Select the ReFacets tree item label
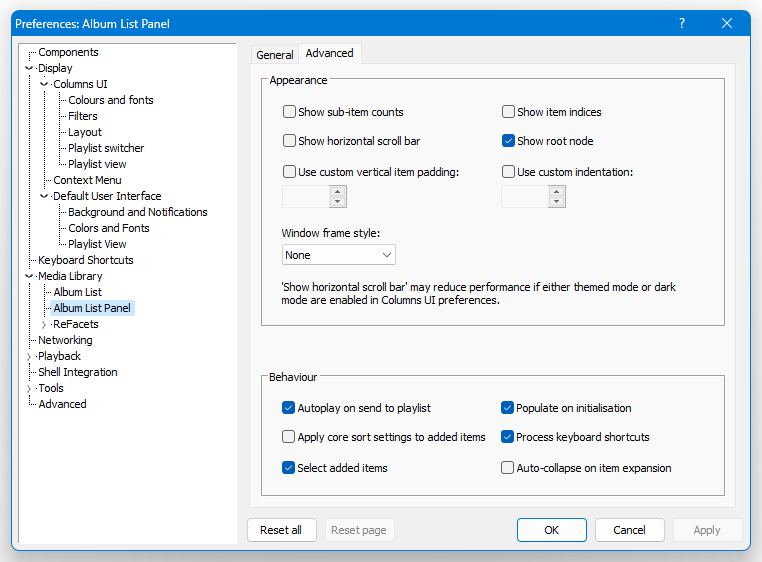 (x=75, y=324)
